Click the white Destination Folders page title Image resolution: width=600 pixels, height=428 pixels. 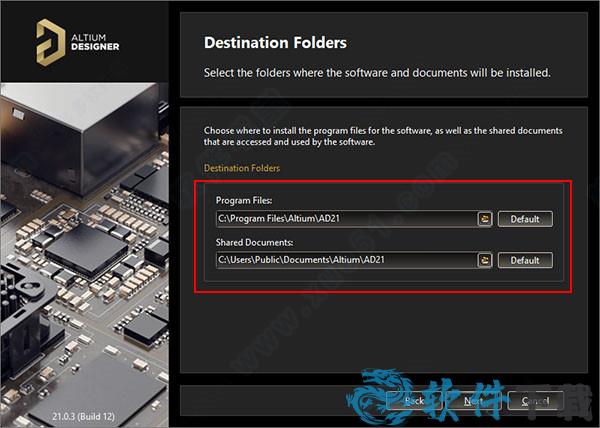[x=276, y=42]
